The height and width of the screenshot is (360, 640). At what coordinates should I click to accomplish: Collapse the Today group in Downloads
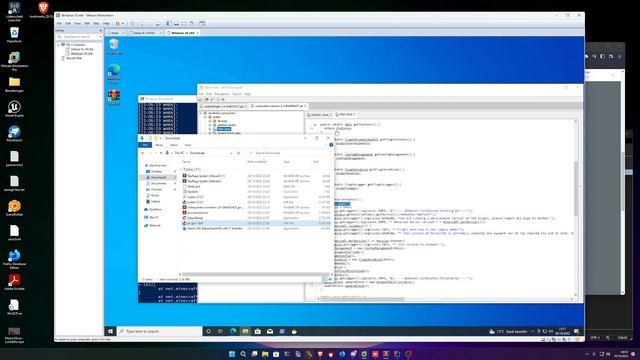click(x=181, y=169)
